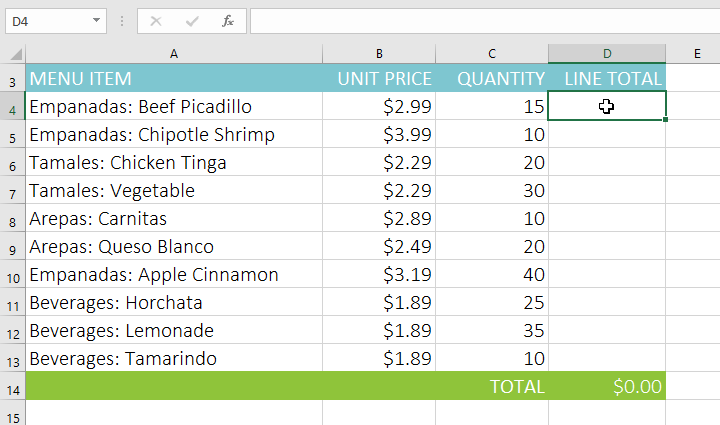The height and width of the screenshot is (425, 720).
Task: Open the Insert Function fx dialog
Action: click(228, 20)
